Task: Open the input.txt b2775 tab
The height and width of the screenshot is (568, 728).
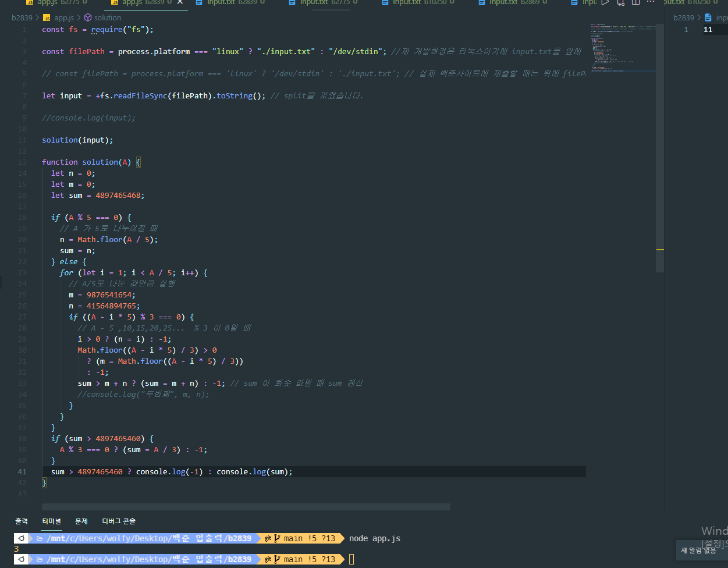Action: [x=323, y=3]
